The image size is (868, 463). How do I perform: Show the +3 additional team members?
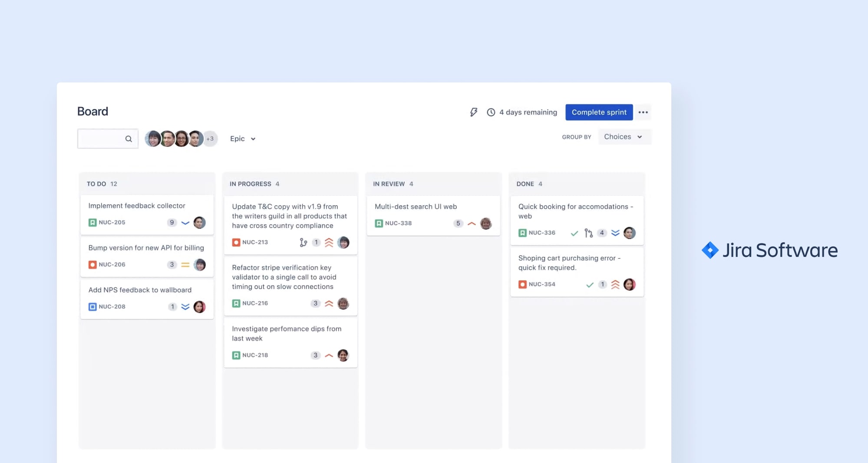coord(210,139)
